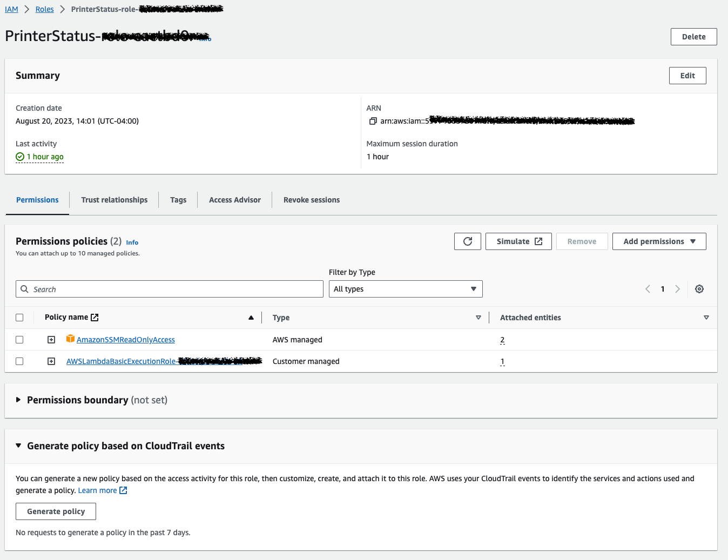Open table preferences gear icon

pos(699,289)
